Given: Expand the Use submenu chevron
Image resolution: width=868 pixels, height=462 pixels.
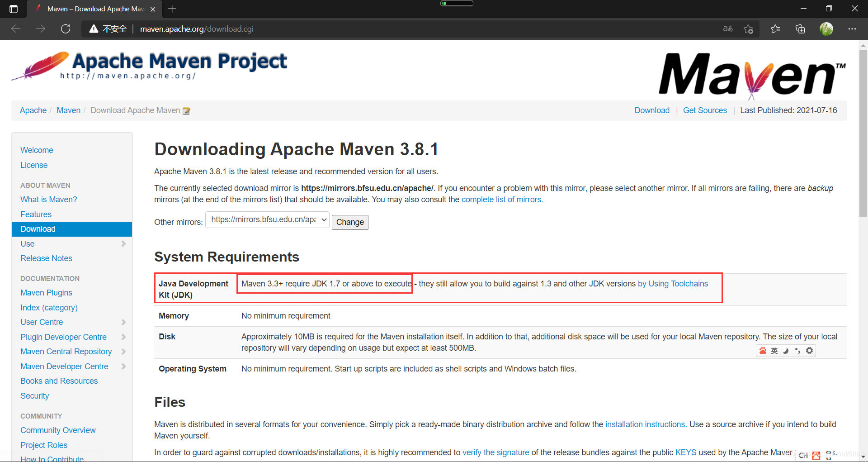Looking at the screenshot, I should click(x=123, y=244).
